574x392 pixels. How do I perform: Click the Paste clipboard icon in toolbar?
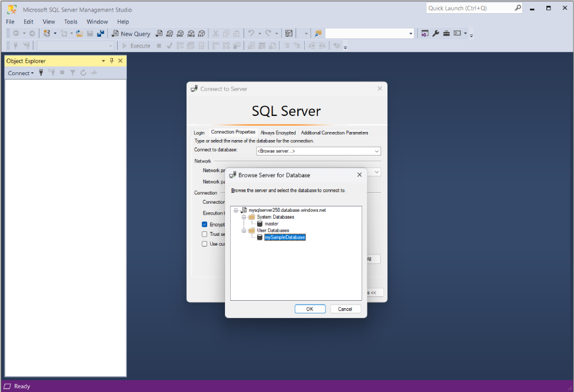(236, 34)
